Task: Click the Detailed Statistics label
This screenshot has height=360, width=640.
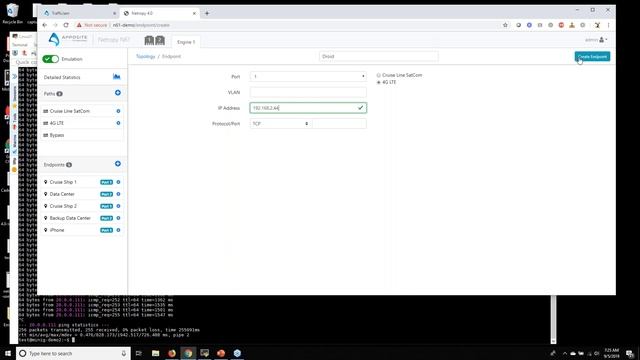Action: coord(62,77)
